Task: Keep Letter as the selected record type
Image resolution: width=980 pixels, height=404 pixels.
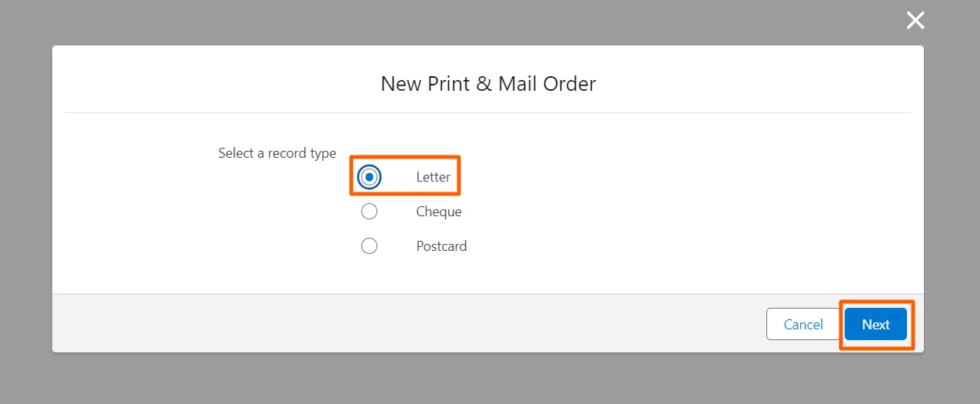Action: point(370,177)
